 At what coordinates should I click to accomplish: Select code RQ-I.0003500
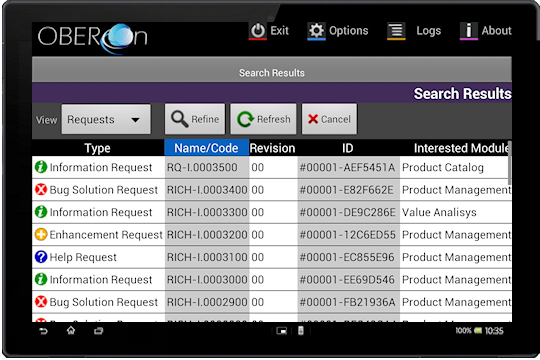pyautogui.click(x=202, y=167)
